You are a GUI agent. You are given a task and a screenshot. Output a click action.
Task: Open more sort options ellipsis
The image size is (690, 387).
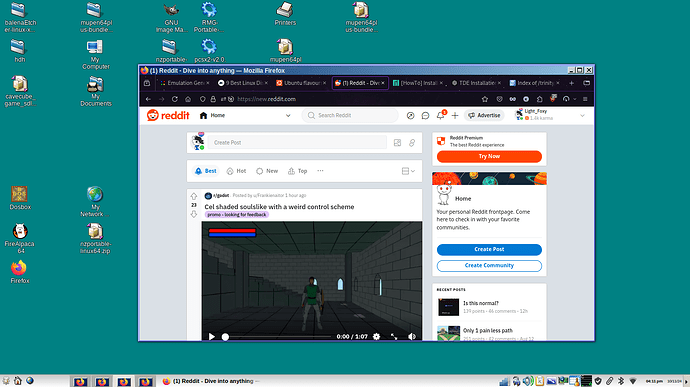click(320, 171)
